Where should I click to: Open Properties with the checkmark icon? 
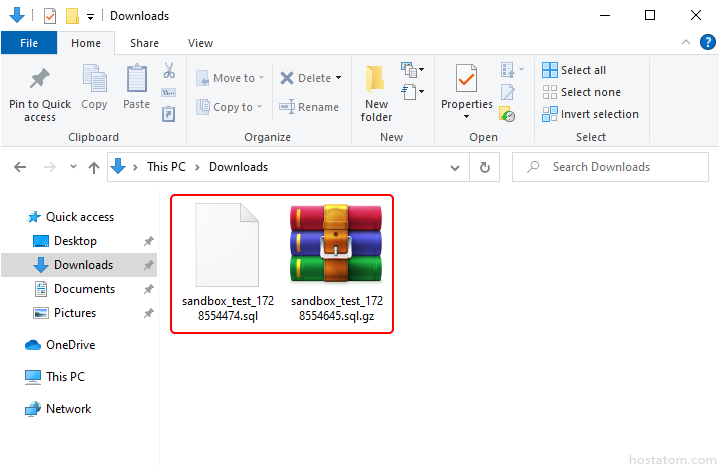pyautogui.click(x=466, y=80)
